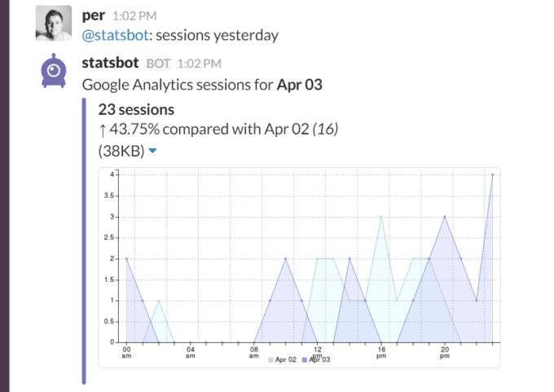Screen dimensions: 554x392
Task: Select the Apr 03 point at 20 pm
Action: 445,217
